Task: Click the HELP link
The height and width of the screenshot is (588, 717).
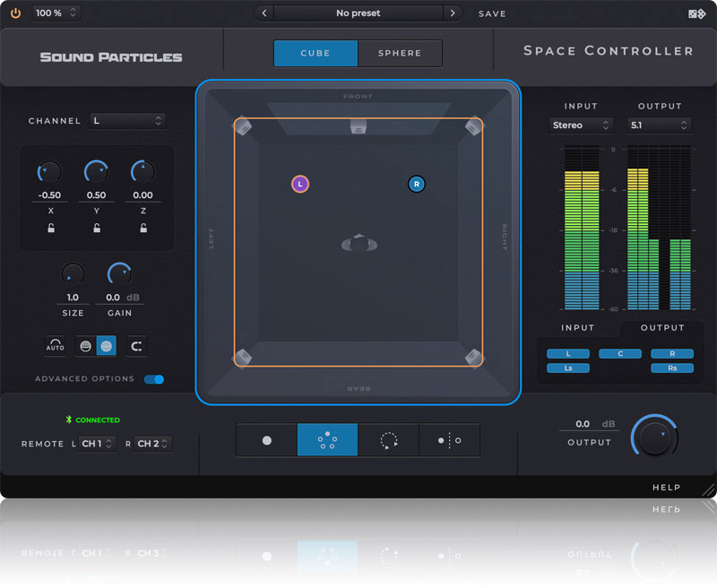Action: click(x=666, y=488)
